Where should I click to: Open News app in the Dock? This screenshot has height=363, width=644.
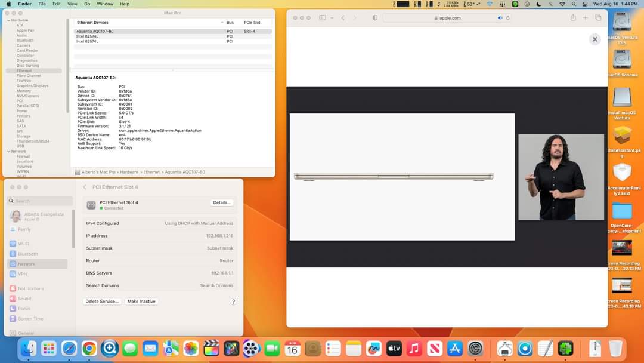435,349
